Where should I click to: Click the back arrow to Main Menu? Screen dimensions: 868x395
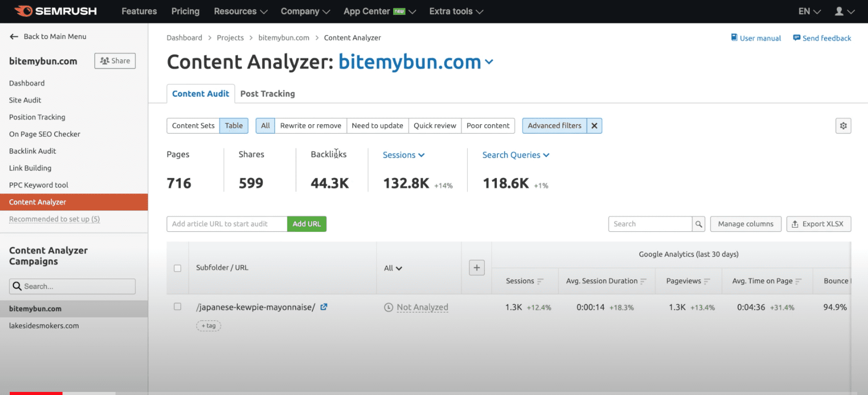click(x=14, y=37)
